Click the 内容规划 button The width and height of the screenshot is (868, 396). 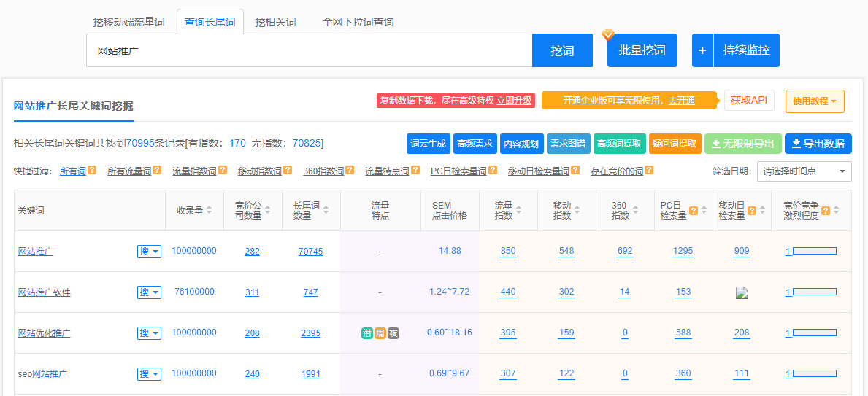(x=521, y=144)
